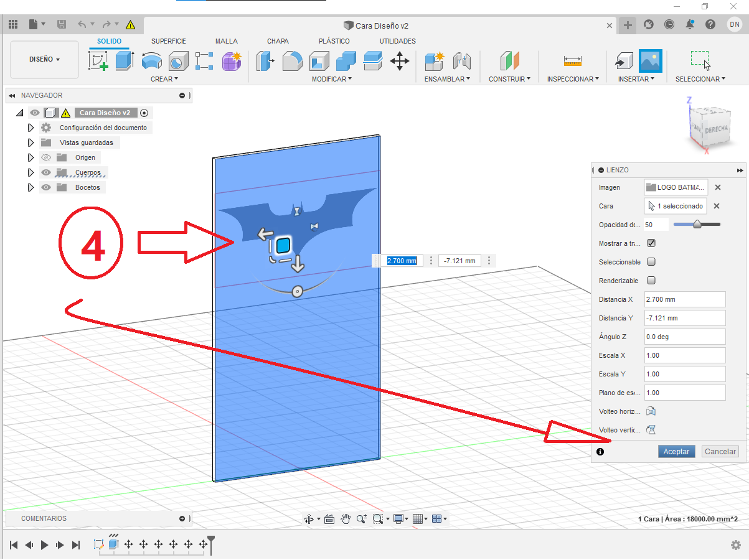This screenshot has width=749, height=560.
Task: Click the horizontal flip icon
Action: [x=651, y=411]
